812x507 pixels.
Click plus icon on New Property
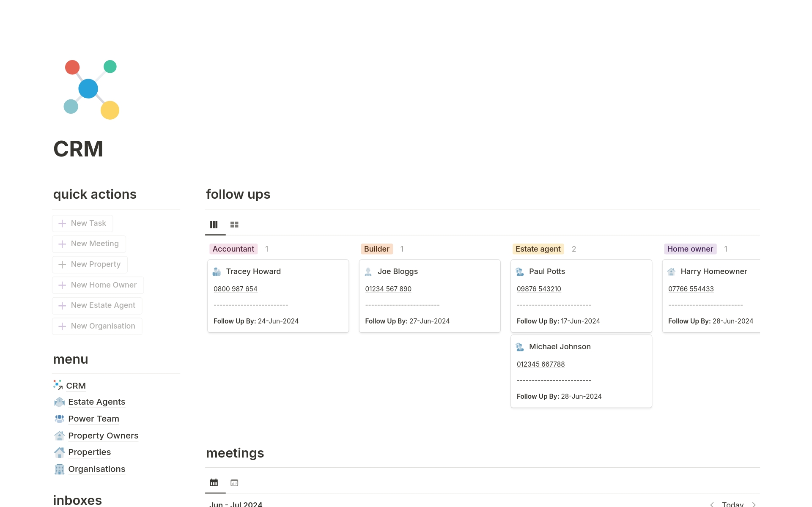(x=62, y=264)
